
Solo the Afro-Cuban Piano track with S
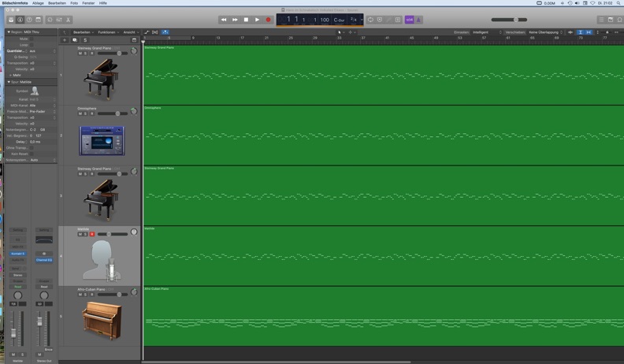pos(85,295)
